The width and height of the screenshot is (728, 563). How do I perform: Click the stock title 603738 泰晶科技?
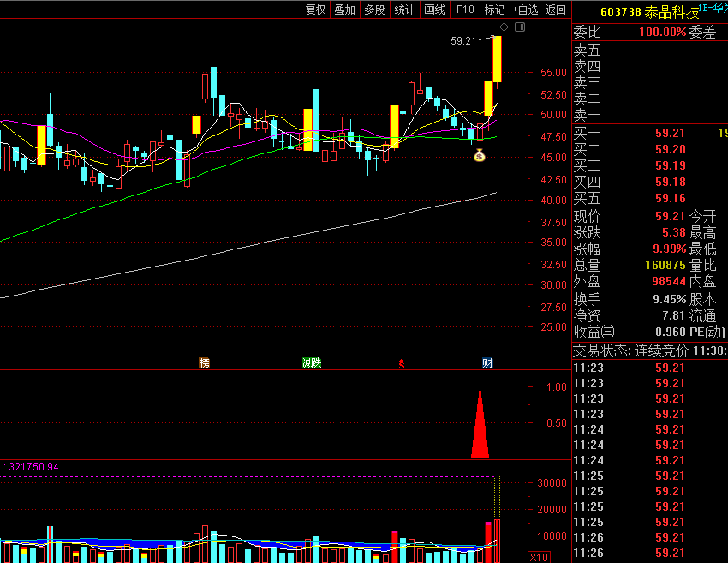(x=649, y=12)
